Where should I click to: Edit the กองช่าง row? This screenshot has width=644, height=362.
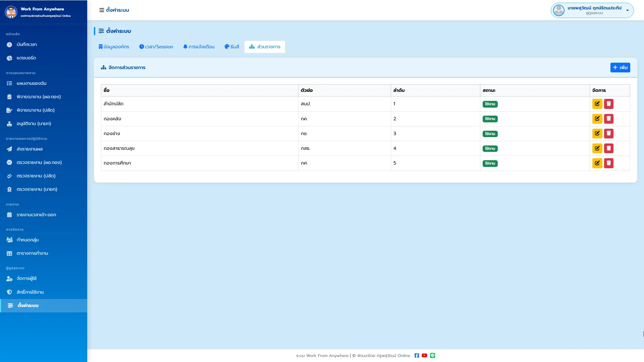(597, 133)
